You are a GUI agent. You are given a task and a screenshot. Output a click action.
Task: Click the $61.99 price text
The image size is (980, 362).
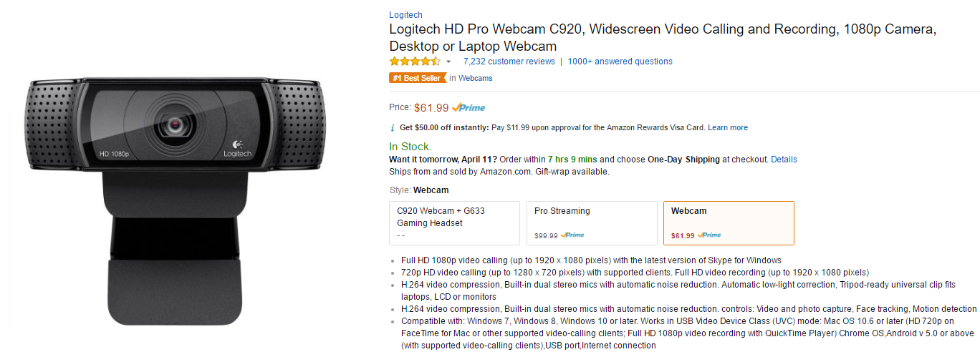click(431, 108)
